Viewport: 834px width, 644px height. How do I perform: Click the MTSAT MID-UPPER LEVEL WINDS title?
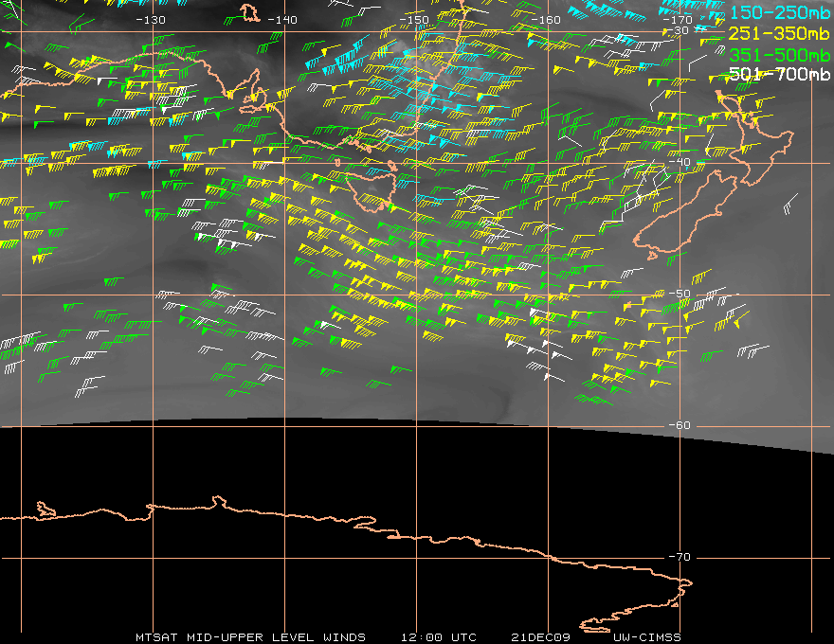tap(252, 636)
